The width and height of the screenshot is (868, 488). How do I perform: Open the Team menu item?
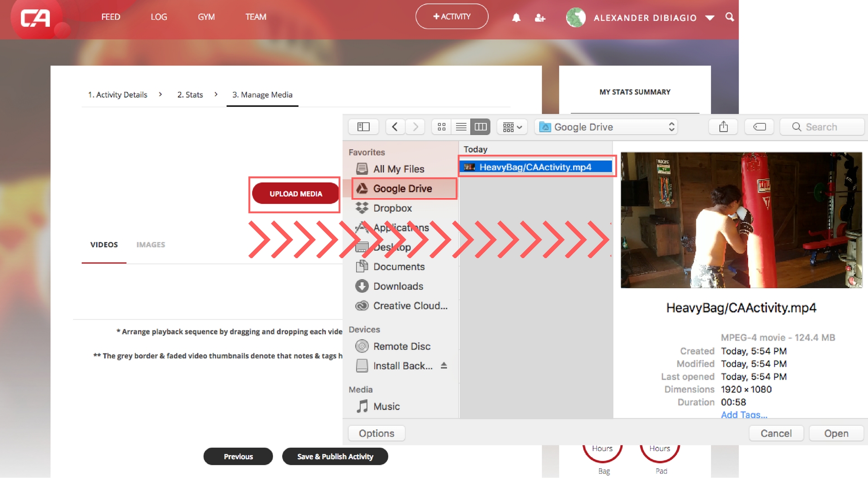point(256,17)
